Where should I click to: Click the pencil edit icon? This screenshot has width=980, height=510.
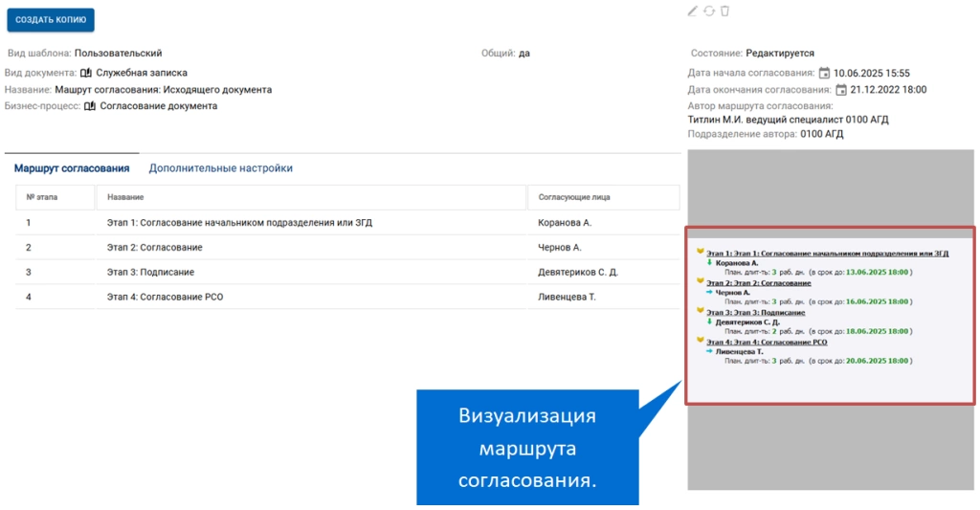[x=693, y=11]
